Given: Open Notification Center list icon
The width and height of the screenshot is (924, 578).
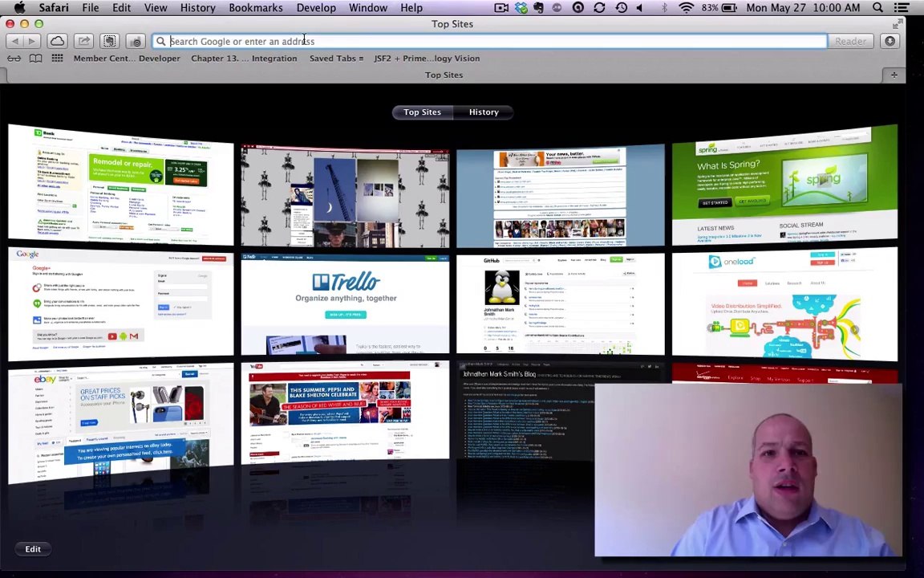Looking at the screenshot, I should [x=902, y=8].
